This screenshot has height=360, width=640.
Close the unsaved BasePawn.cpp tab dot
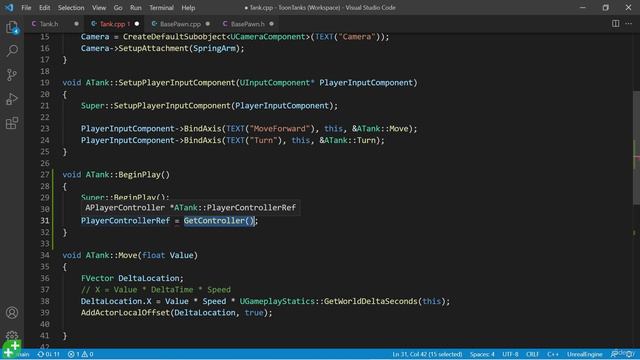pyautogui.click(x=208, y=24)
